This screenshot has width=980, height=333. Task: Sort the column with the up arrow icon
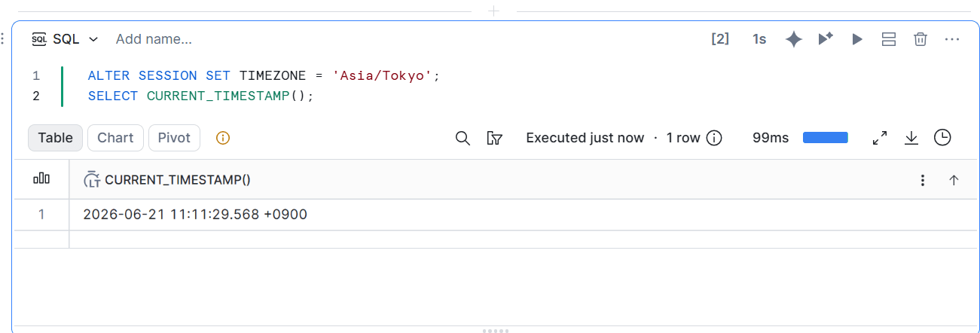click(954, 180)
